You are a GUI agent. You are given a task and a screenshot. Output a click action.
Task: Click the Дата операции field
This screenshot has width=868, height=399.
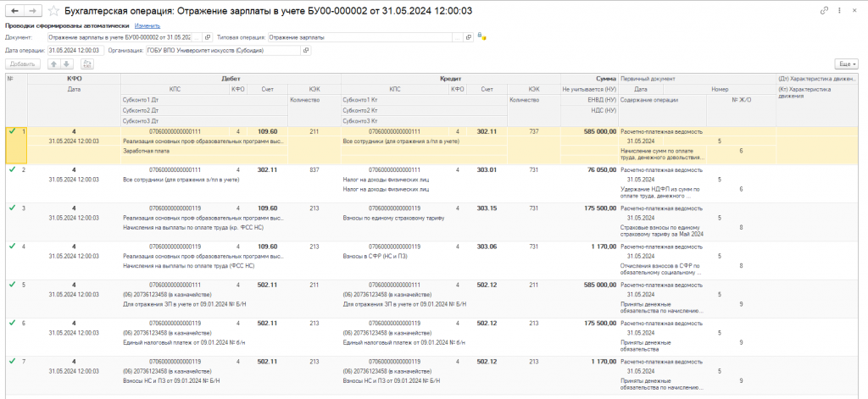pos(75,50)
